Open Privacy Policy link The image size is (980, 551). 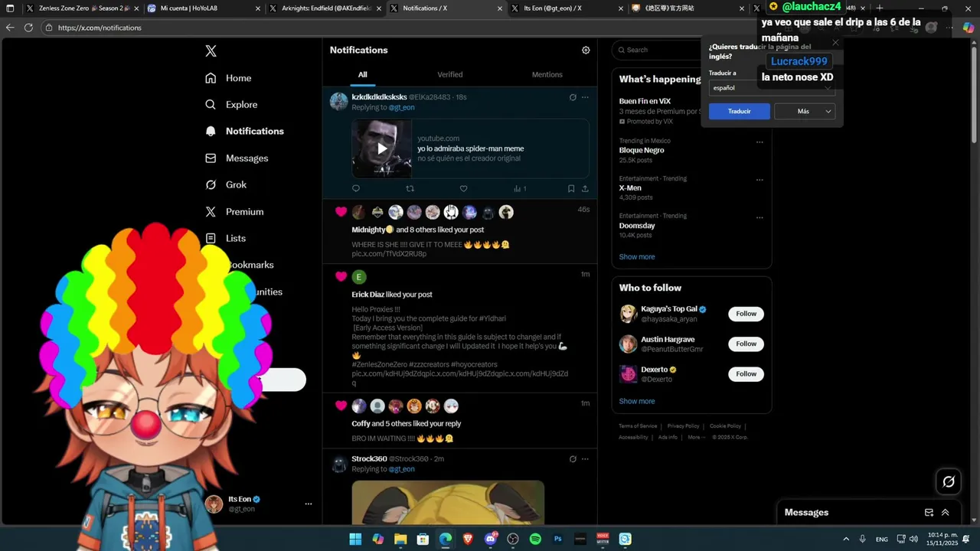683,426
